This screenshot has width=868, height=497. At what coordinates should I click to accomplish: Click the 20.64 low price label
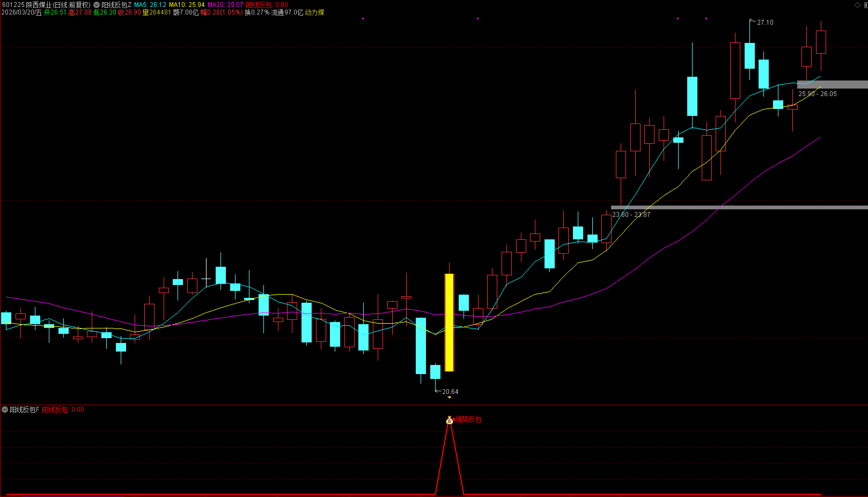point(450,392)
